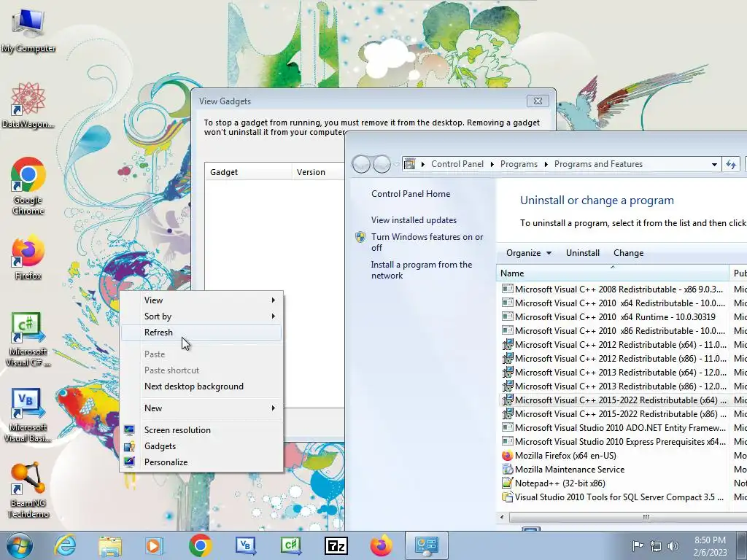The height and width of the screenshot is (560, 747).
Task: Open Install a program from the network
Action: point(422,270)
